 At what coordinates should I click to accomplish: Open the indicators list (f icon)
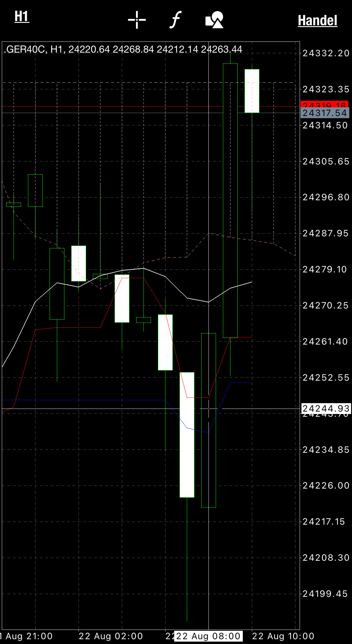[x=176, y=20]
